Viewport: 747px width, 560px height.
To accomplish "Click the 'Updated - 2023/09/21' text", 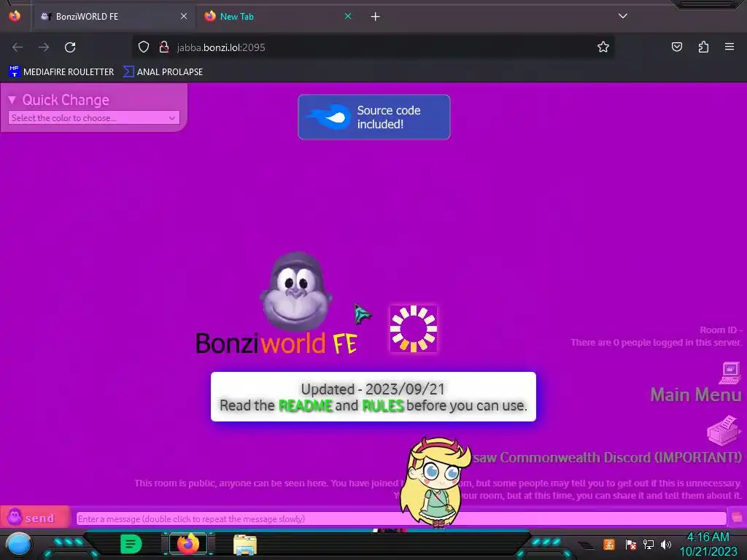I will tap(373, 389).
